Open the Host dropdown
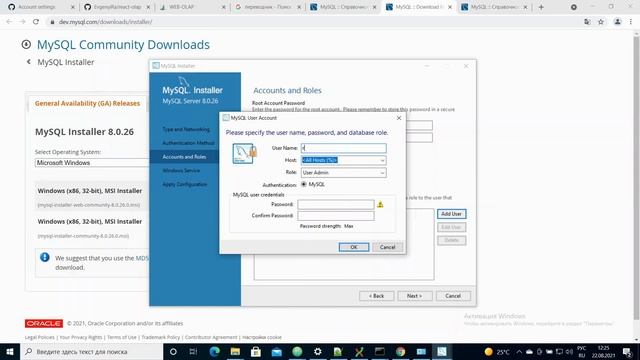This screenshot has width=640, height=360. click(382, 160)
